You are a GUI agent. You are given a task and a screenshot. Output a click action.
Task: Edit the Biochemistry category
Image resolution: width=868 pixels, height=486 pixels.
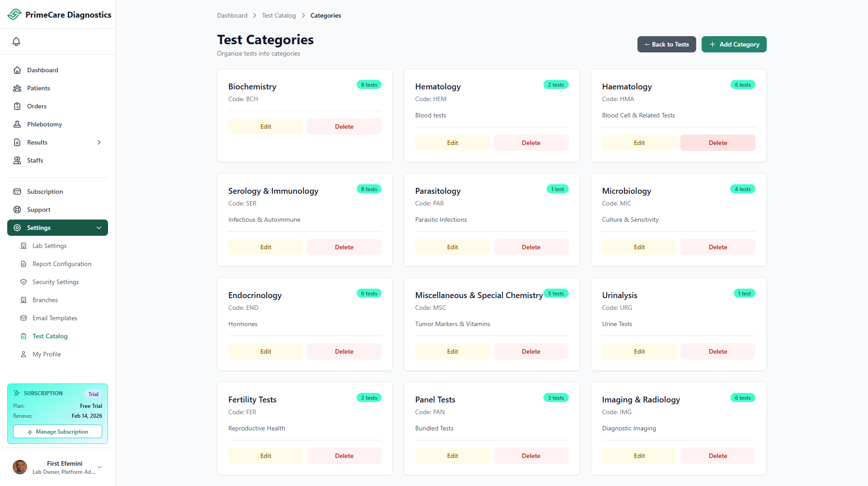pyautogui.click(x=265, y=126)
